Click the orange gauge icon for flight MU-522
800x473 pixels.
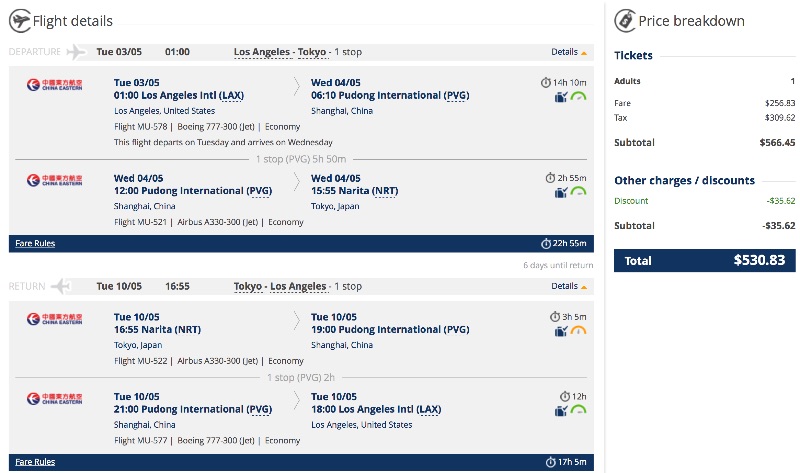pos(578,331)
